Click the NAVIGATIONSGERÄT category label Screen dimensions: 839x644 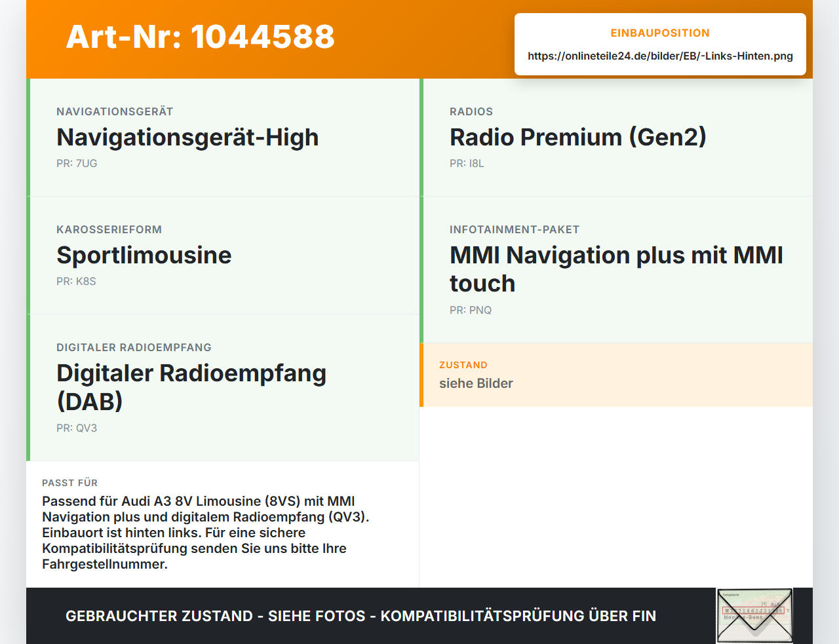click(x=115, y=111)
